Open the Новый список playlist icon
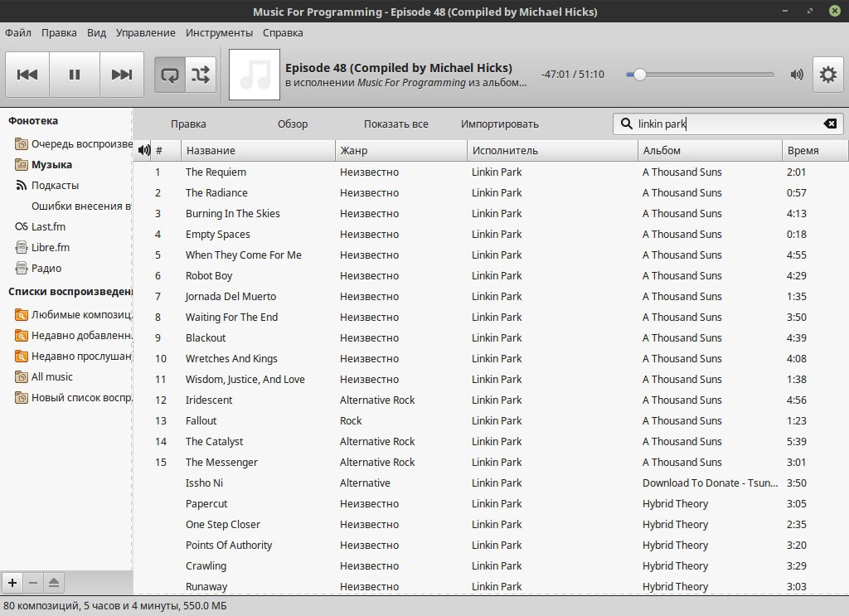849x616 pixels. click(21, 398)
